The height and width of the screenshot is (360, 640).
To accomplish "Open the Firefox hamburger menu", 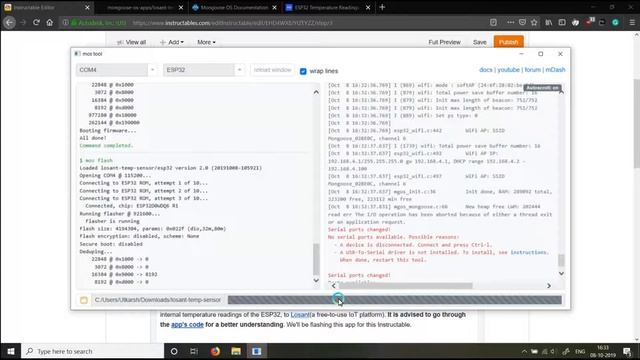I will click(632, 22).
